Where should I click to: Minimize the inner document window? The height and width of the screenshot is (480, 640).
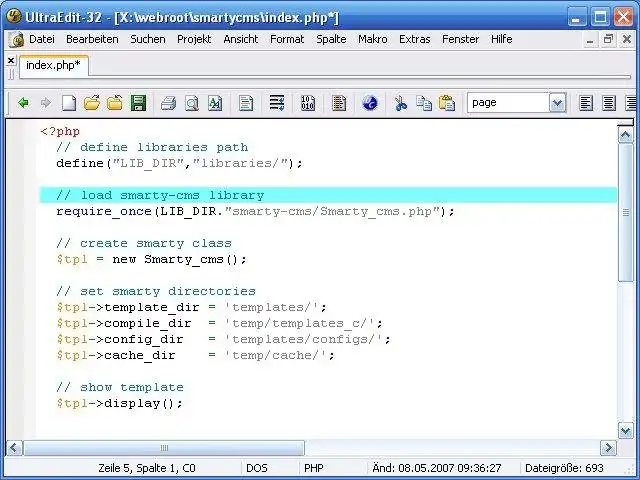coord(590,40)
